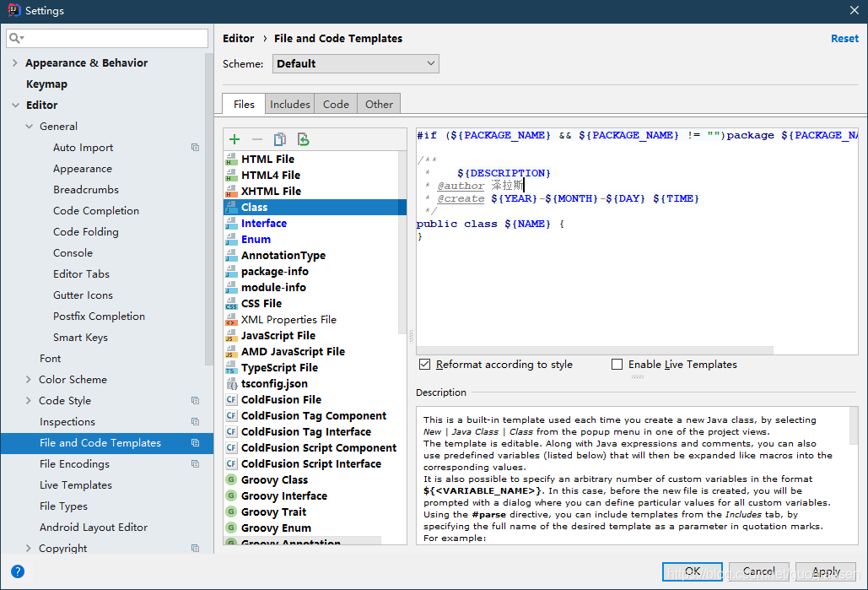The height and width of the screenshot is (590, 868).
Task: Switch to the Code tab
Action: [x=336, y=104]
